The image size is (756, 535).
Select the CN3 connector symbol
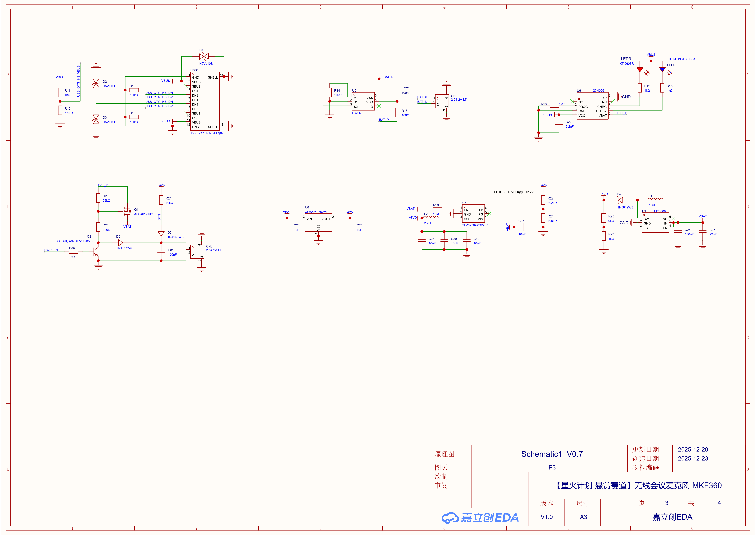tap(197, 252)
